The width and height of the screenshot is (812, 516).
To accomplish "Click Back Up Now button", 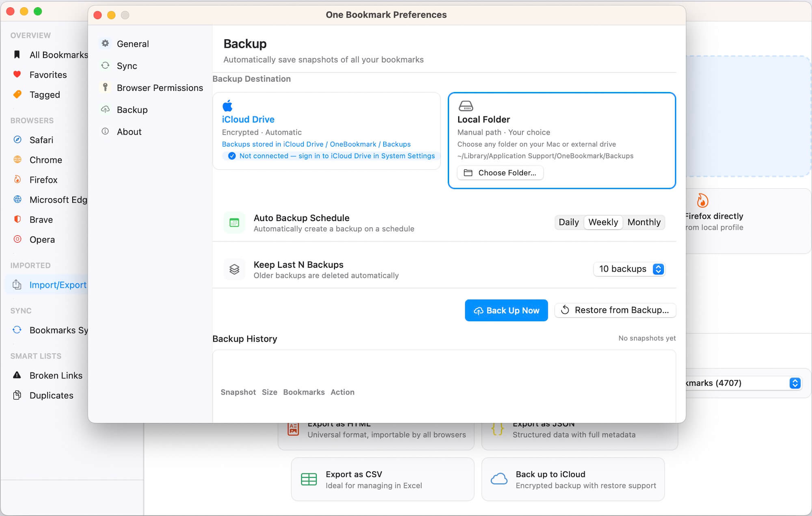I will click(x=506, y=310).
